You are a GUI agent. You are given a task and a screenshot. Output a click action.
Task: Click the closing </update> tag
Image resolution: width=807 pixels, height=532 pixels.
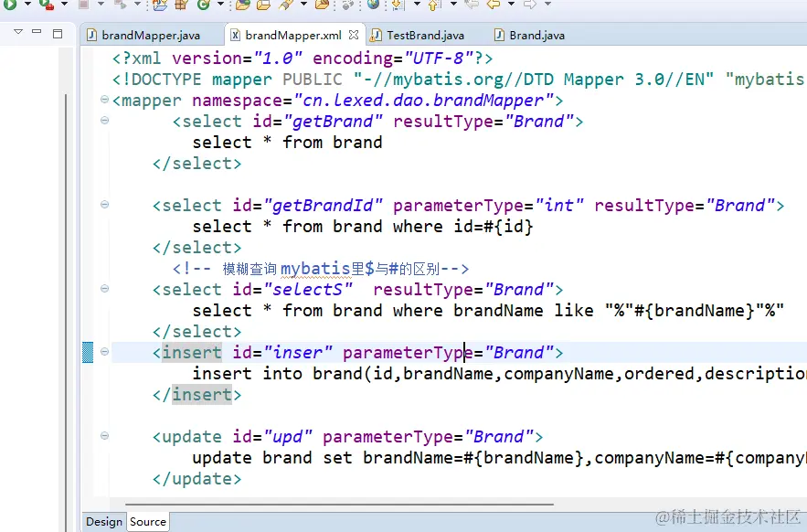click(197, 479)
